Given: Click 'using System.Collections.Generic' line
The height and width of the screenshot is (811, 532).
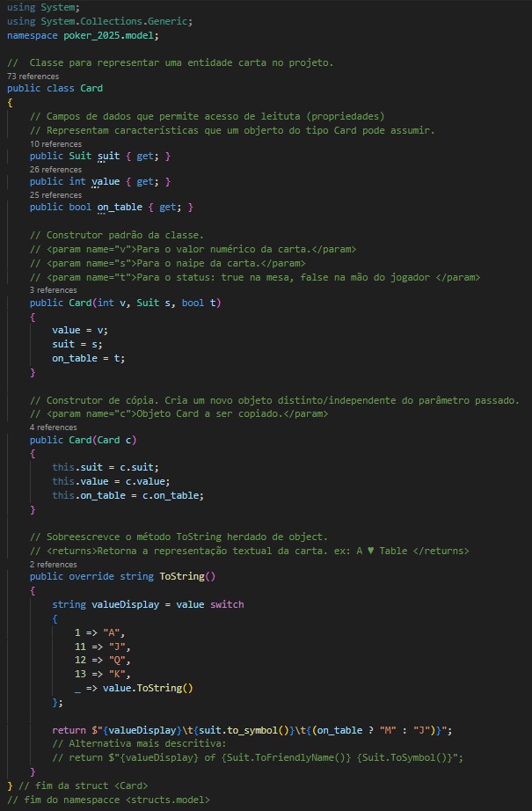Looking at the screenshot, I should pos(99,22).
